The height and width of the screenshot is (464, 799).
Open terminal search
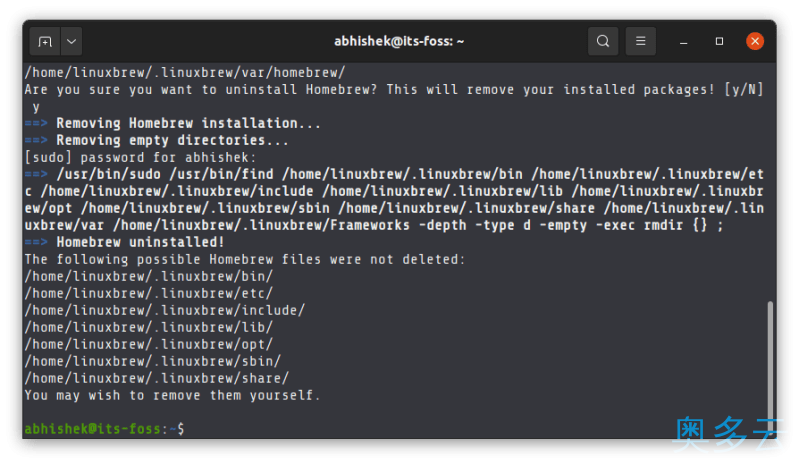[x=603, y=41]
